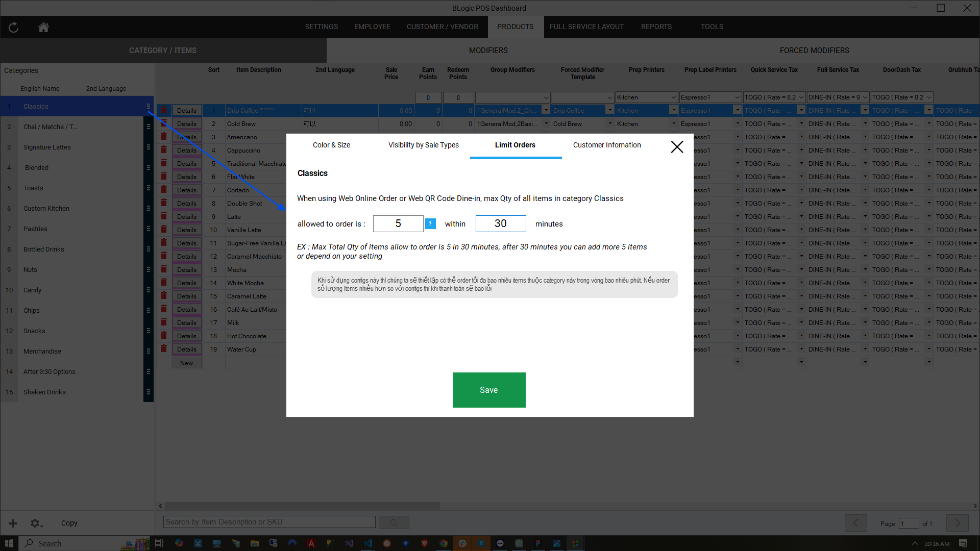Open the Color & Size tab
The image size is (980, 551).
331,145
